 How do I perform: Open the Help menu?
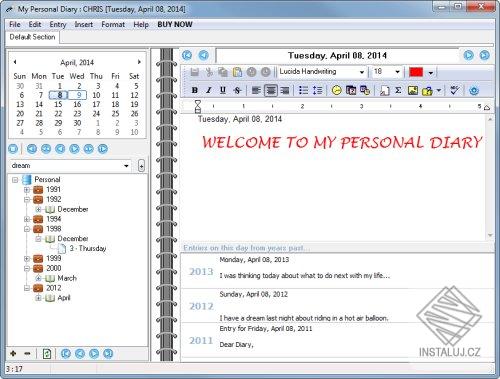141,24
